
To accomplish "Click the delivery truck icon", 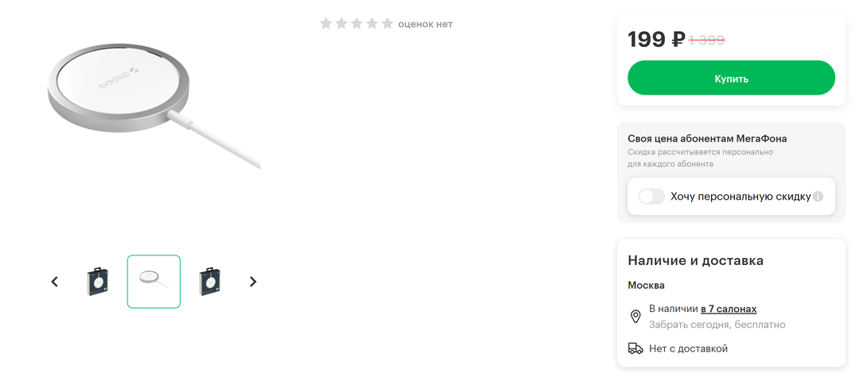I will pyautogui.click(x=635, y=349).
